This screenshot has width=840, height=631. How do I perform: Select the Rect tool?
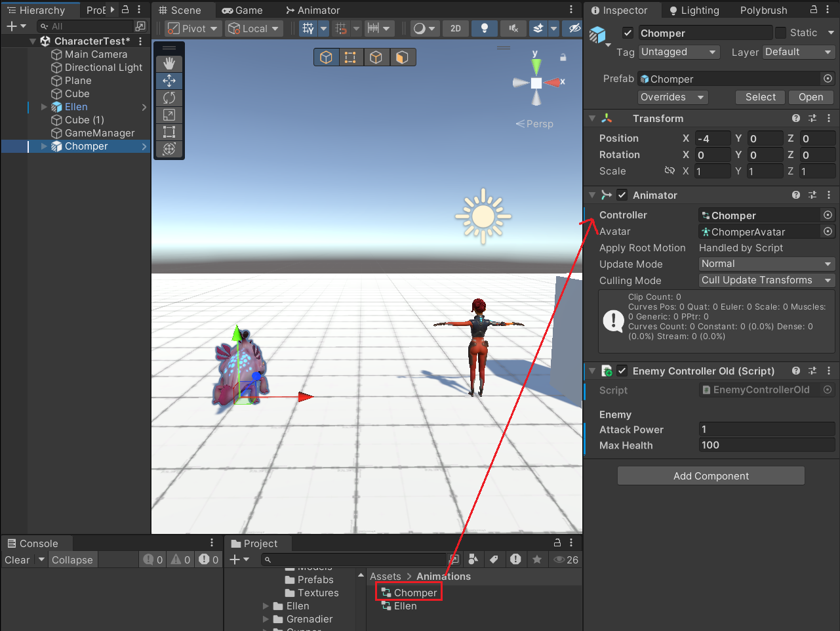tap(169, 132)
